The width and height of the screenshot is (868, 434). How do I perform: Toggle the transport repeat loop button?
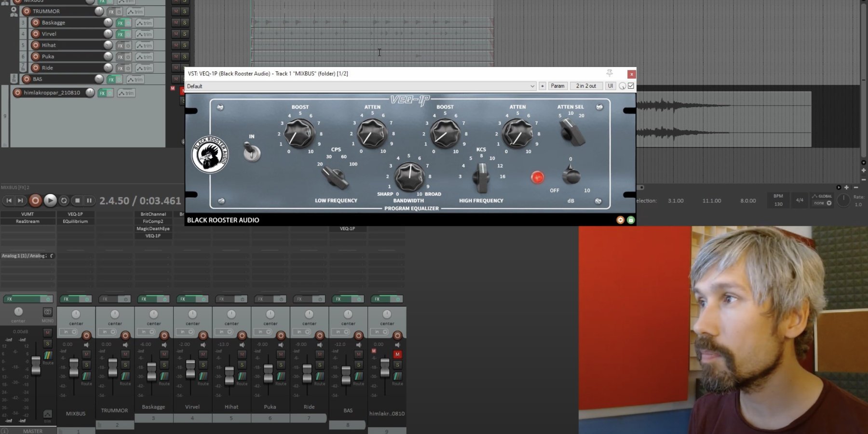64,201
